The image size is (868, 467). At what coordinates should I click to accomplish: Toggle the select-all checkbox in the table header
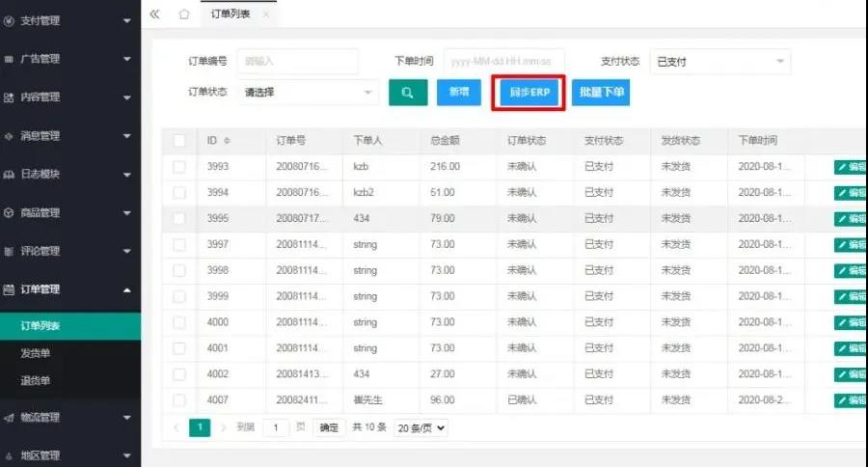[x=179, y=141]
